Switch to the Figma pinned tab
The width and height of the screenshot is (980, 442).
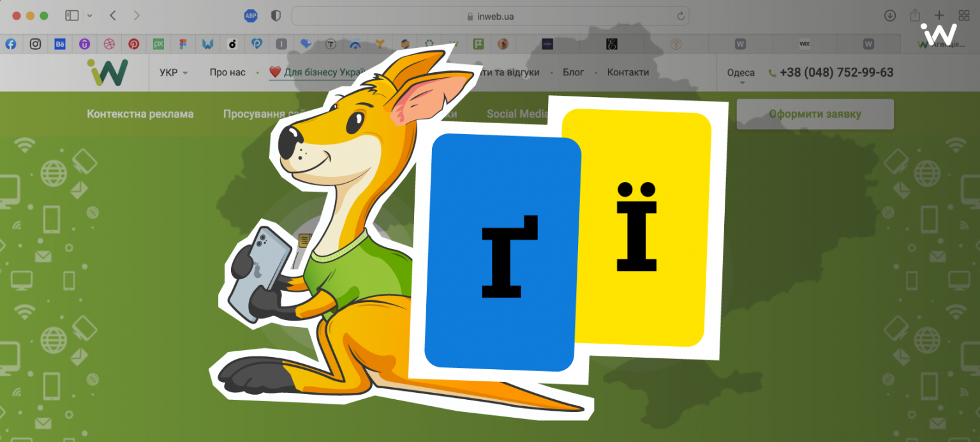(x=183, y=44)
